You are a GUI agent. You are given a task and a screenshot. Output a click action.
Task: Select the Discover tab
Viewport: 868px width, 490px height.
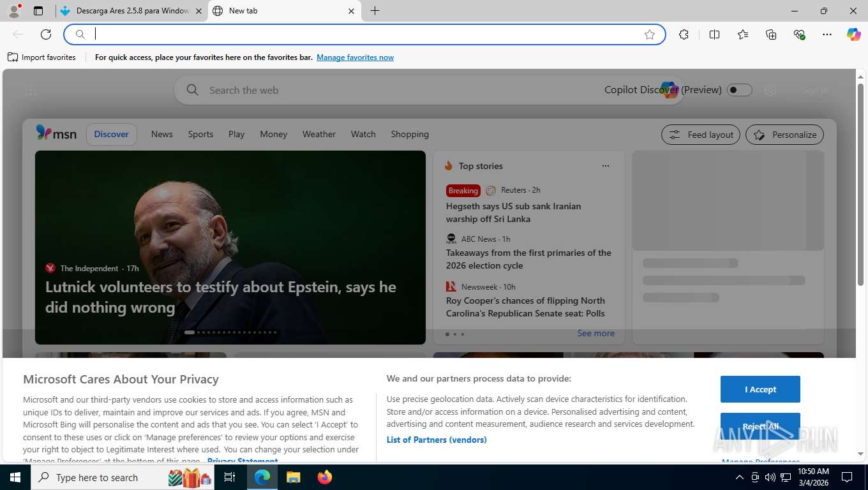point(112,134)
